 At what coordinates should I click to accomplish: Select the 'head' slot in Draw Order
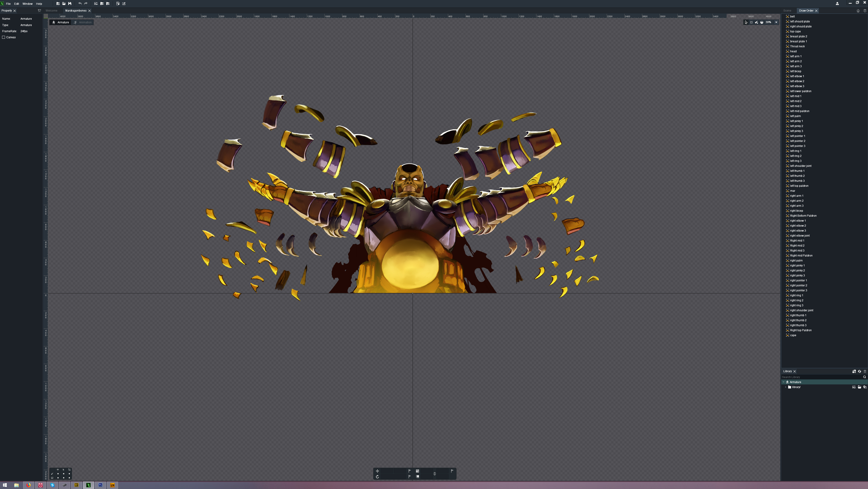tap(793, 51)
